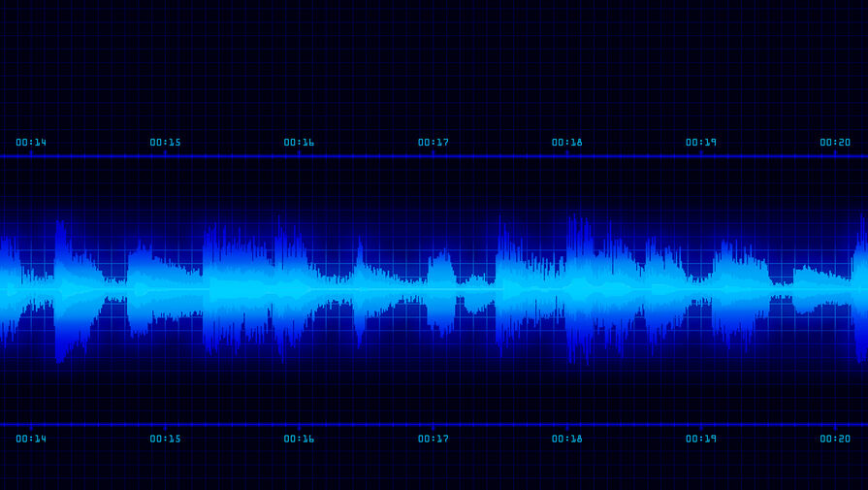Set playhead in waveform at 00:15
The height and width of the screenshot is (490, 868).
click(165, 289)
